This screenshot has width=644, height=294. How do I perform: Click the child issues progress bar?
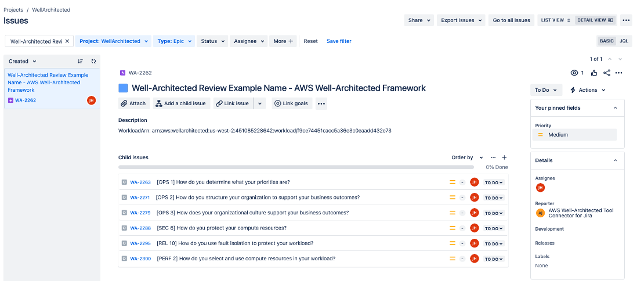296,167
